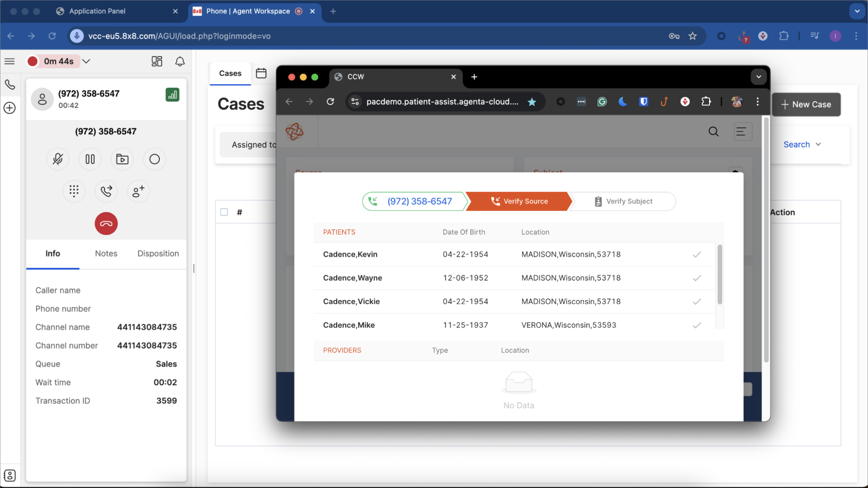Click the New Case button
Image resolution: width=868 pixels, height=488 pixels.
click(x=806, y=105)
